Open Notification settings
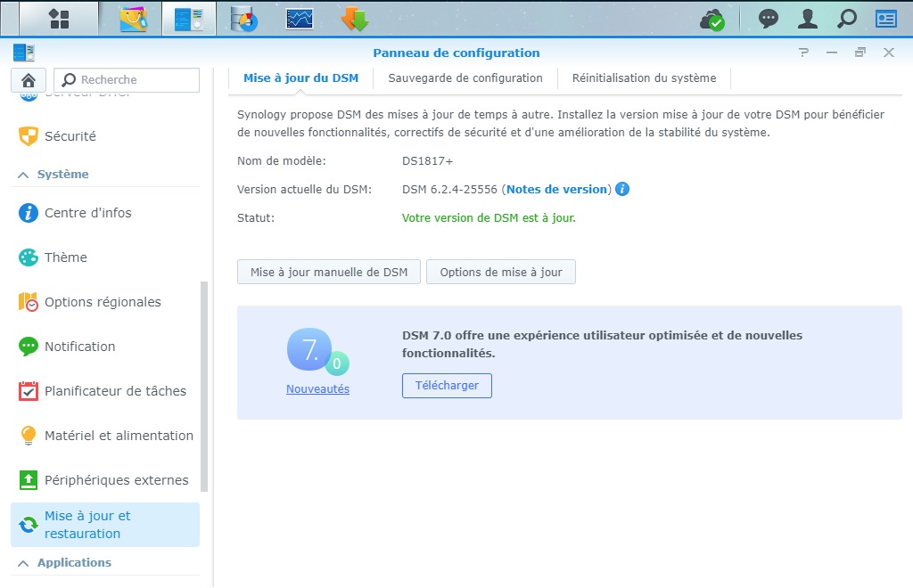The image size is (913, 588). pos(105,347)
